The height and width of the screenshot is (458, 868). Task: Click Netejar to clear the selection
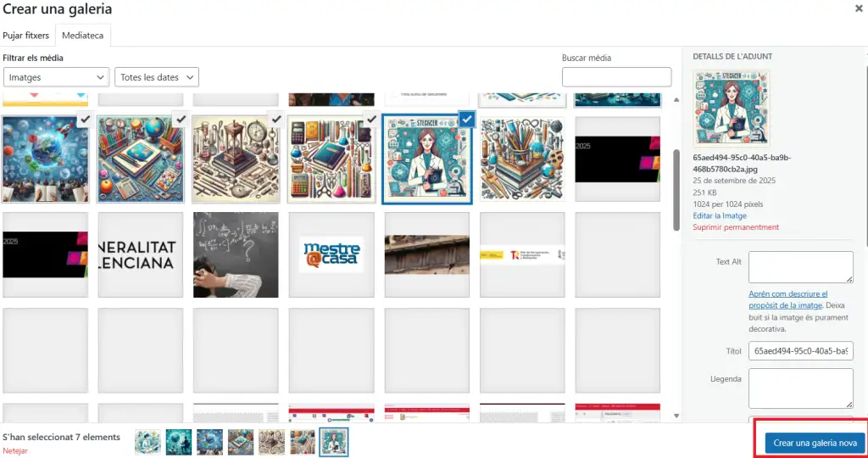click(15, 450)
